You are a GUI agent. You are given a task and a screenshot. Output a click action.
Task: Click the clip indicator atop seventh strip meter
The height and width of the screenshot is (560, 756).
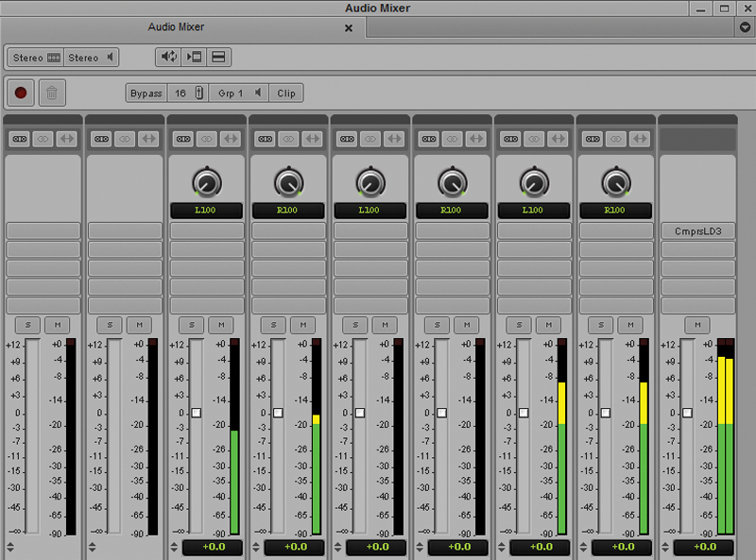561,342
